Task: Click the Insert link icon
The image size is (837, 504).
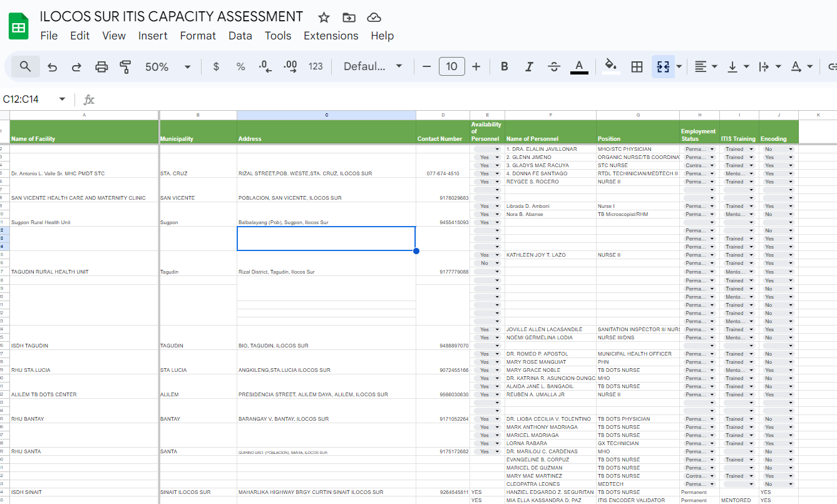Action: tap(832, 66)
